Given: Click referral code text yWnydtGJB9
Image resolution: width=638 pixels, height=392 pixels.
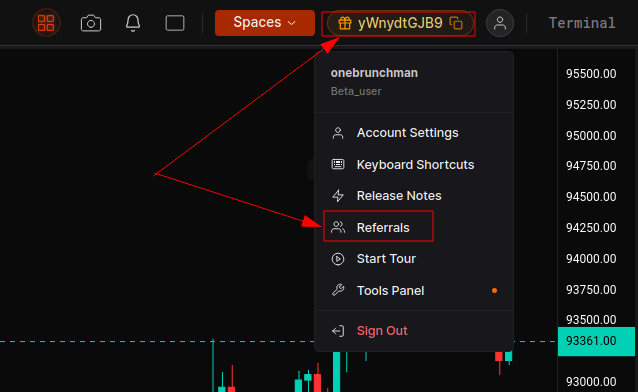Looking at the screenshot, I should point(400,23).
